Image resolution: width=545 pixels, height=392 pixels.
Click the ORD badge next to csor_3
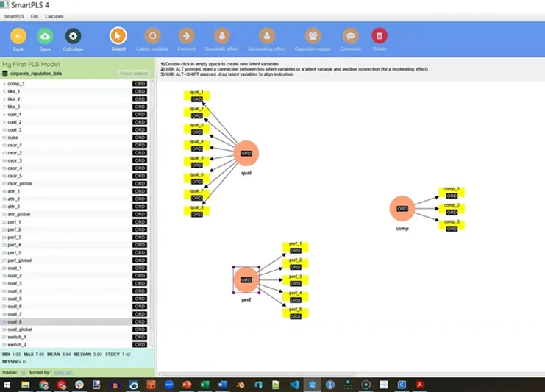click(140, 160)
